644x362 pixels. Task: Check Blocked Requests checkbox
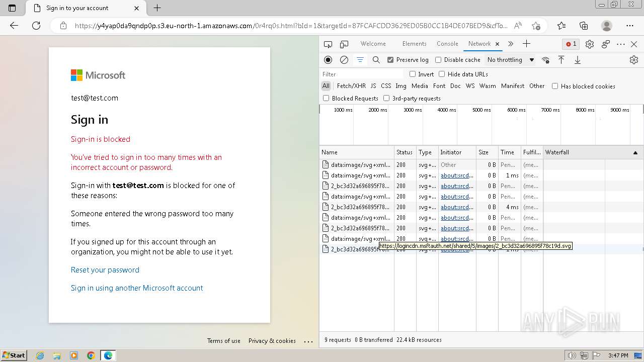(326, 98)
